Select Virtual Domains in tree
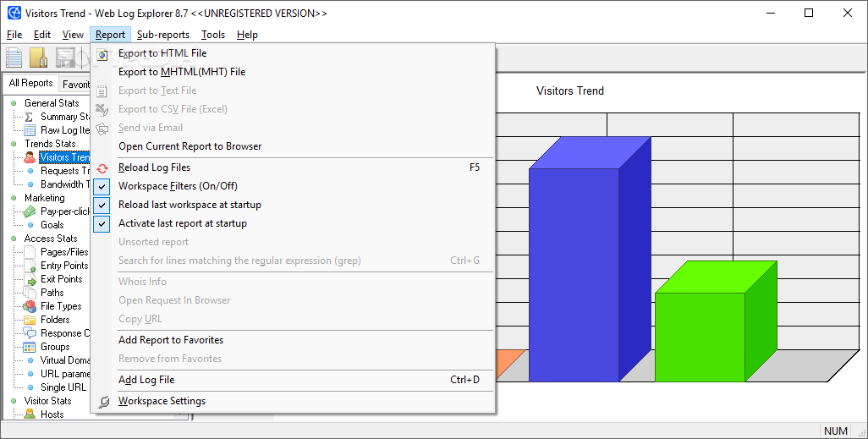This screenshot has height=439, width=868. [65, 360]
